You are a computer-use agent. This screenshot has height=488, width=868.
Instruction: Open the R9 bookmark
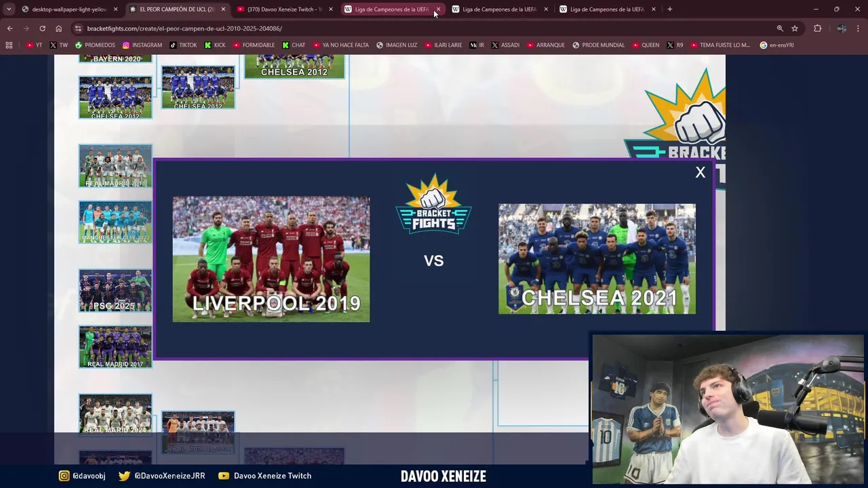point(675,45)
